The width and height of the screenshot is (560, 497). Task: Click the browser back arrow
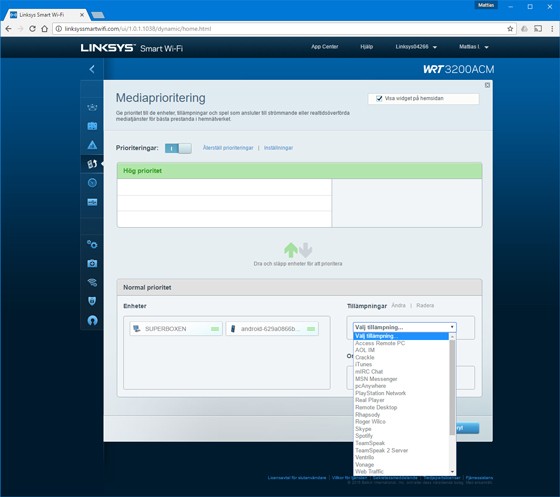pos(9,29)
